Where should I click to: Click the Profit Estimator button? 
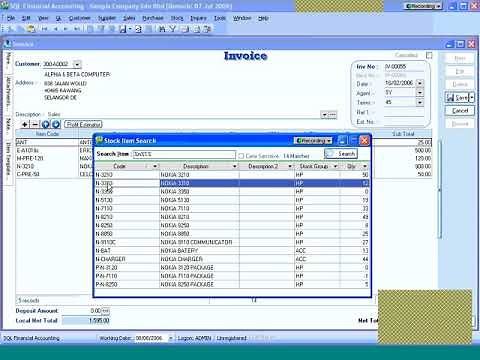point(83,124)
